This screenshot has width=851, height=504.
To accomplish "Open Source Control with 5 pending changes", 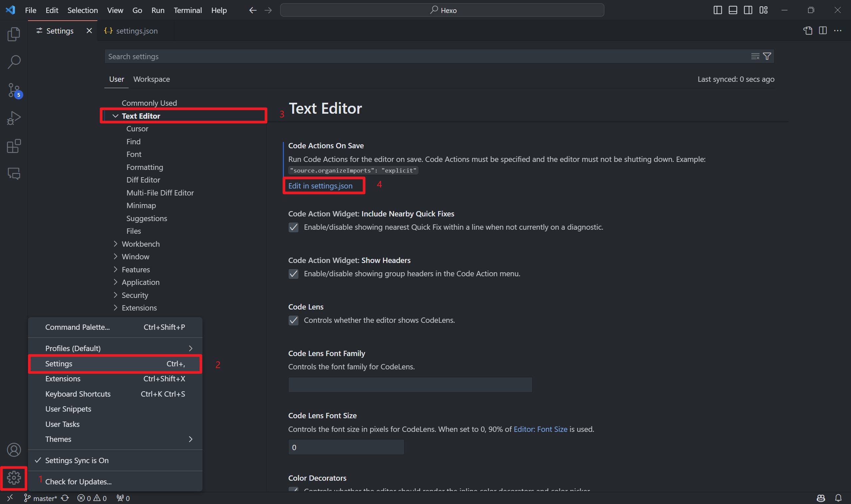I will click(x=14, y=90).
